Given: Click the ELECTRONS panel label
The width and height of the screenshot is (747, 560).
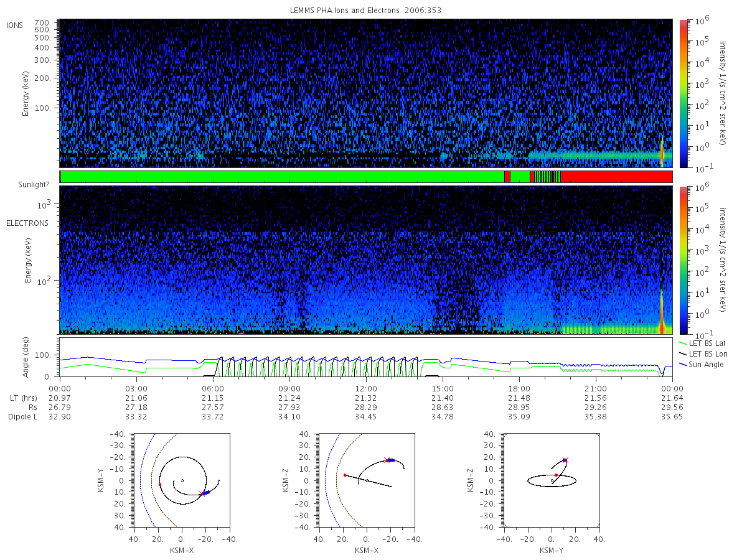Looking at the screenshot, I should 27,223.
